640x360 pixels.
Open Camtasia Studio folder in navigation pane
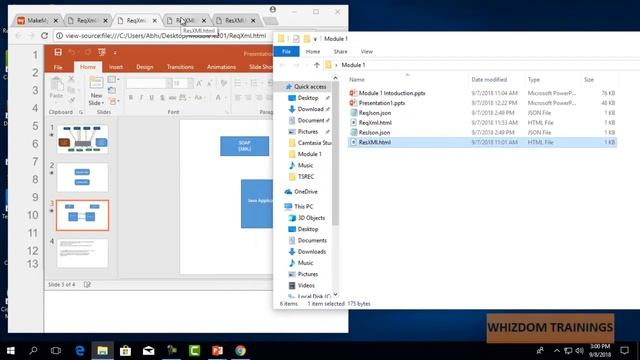(310, 143)
